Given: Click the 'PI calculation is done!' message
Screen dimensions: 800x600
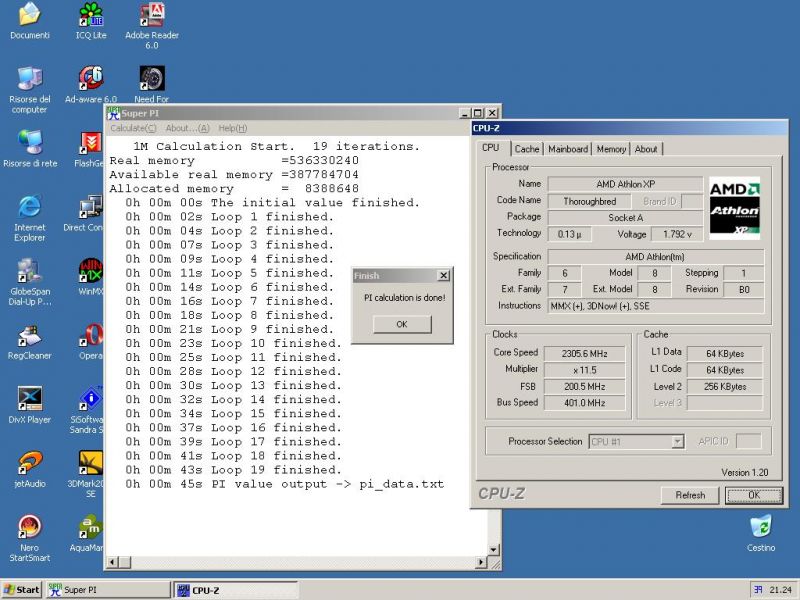Looking at the screenshot, I should click(x=404, y=297).
